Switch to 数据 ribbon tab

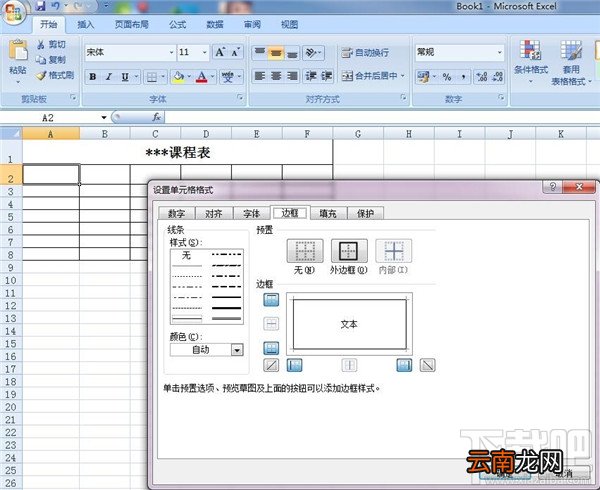coord(215,24)
